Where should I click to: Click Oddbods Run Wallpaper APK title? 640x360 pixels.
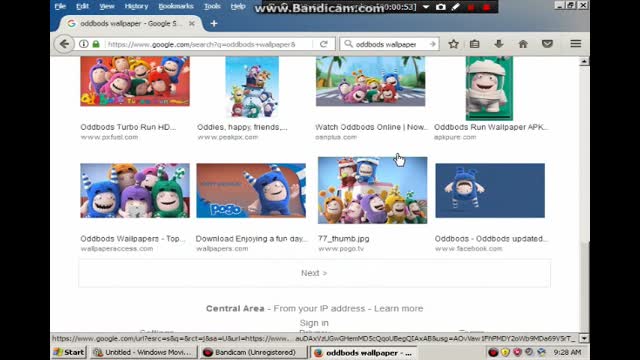click(x=491, y=127)
